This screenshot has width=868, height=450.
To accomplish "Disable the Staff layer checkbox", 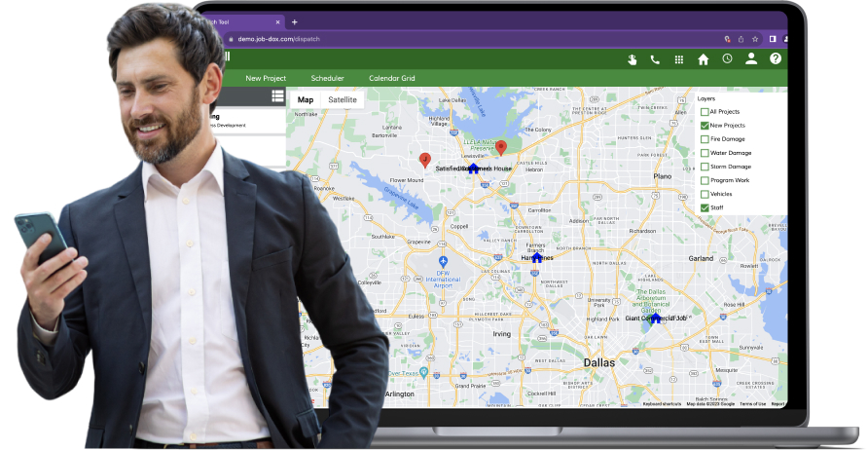I will [705, 207].
